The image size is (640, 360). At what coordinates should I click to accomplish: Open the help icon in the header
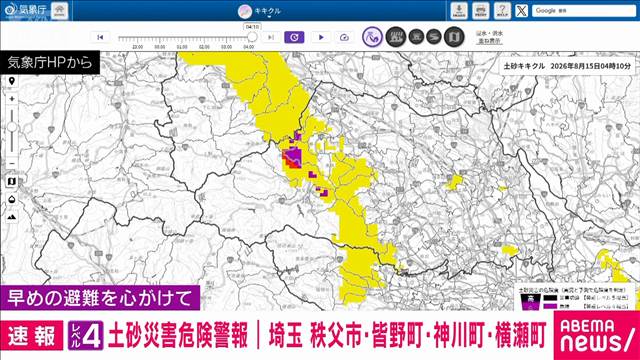tap(502, 11)
